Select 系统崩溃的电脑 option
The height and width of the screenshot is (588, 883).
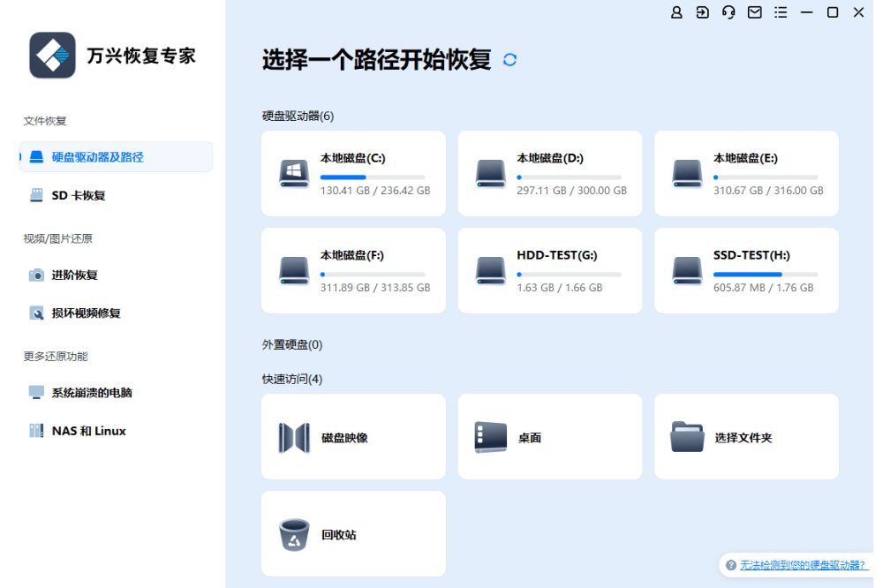[92, 392]
